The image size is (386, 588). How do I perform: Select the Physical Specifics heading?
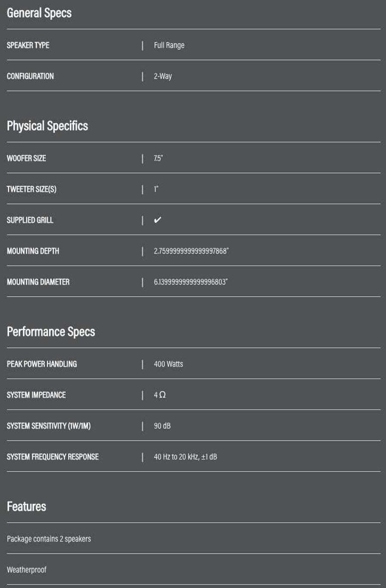point(47,126)
